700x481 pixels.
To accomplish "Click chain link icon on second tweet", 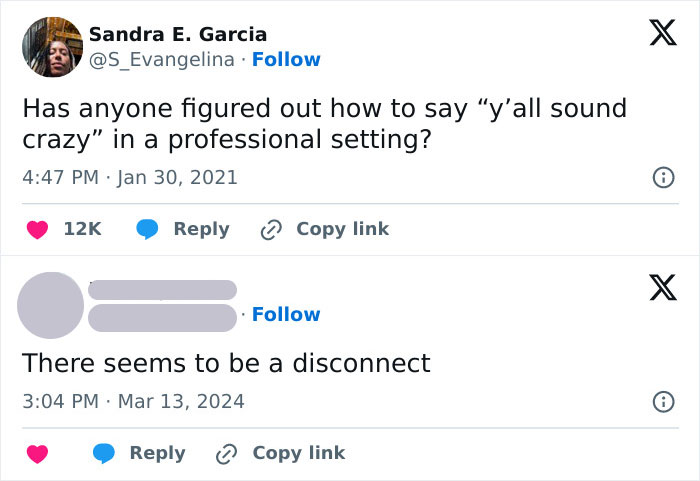I will point(227,453).
